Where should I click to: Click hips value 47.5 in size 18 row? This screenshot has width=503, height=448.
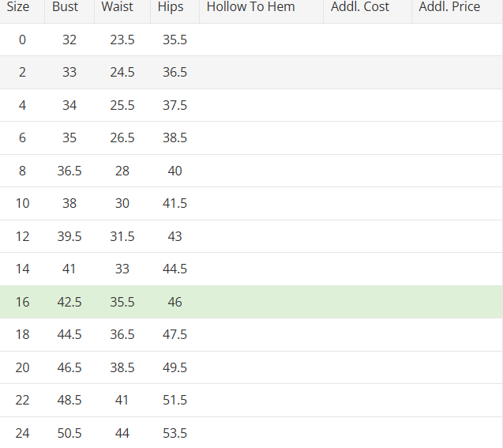[175, 334]
